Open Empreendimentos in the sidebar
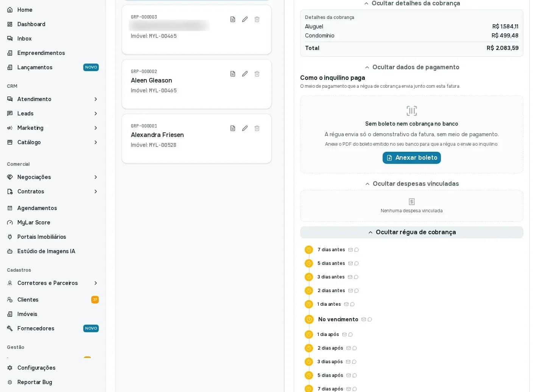The height and width of the screenshot is (392, 545). pos(53,53)
